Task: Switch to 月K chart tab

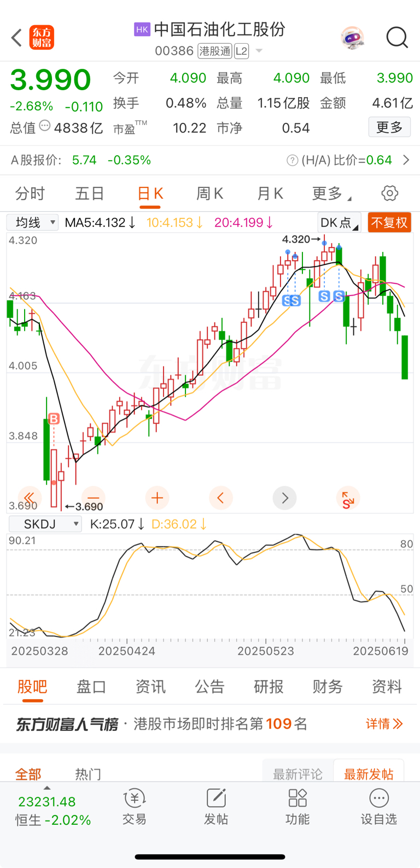Action: (x=270, y=193)
